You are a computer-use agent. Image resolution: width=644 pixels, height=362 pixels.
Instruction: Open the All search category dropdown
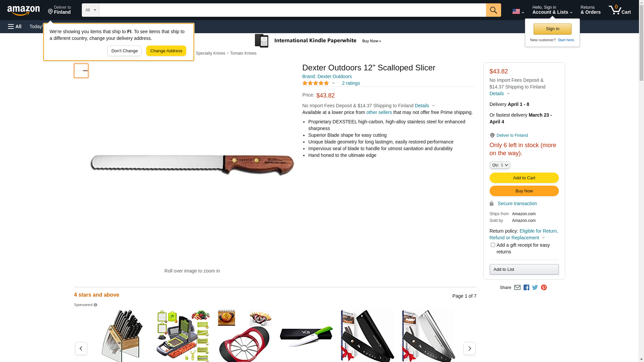(x=90, y=10)
